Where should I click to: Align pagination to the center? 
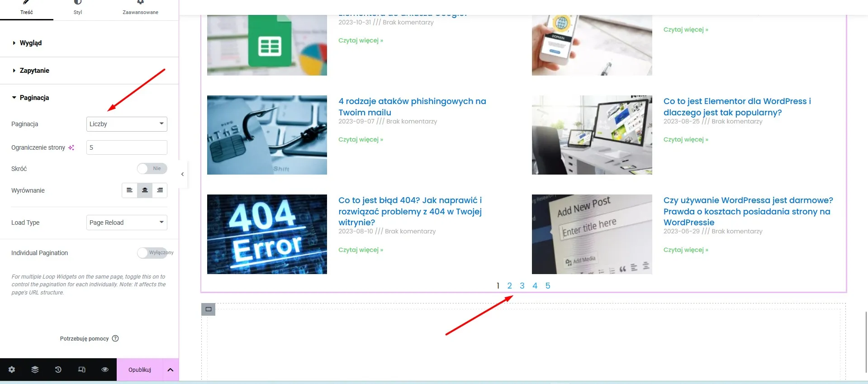tap(145, 190)
